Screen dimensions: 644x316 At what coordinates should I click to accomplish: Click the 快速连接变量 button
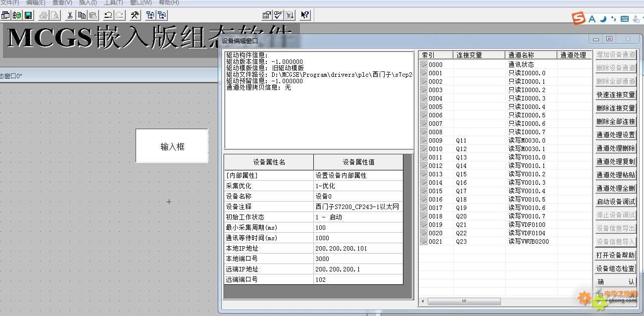tap(616, 95)
